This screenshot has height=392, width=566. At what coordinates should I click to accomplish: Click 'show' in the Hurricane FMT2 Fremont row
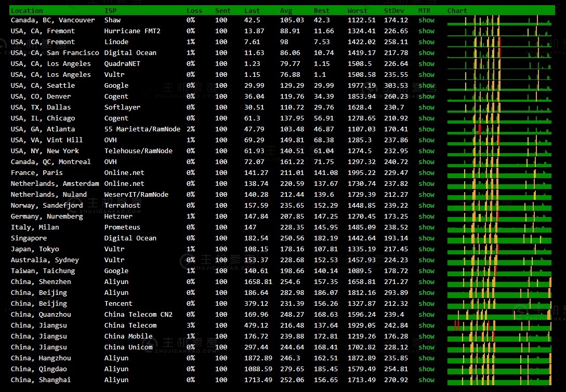[x=426, y=31]
